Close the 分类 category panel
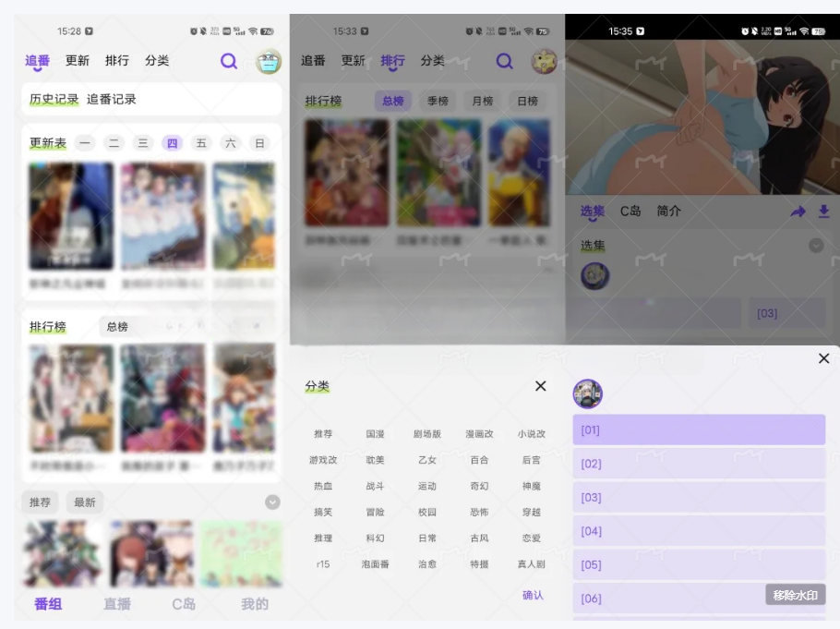840x629 pixels. point(541,386)
